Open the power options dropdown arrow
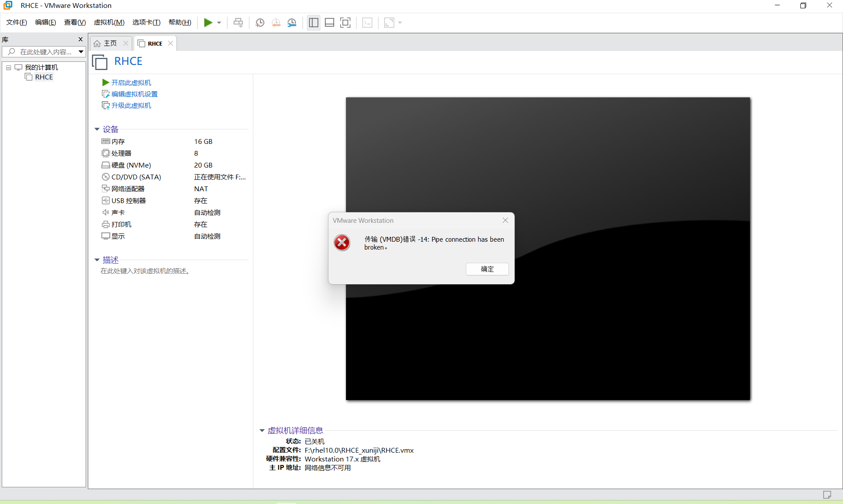Viewport: 843px width, 504px height. click(x=219, y=23)
